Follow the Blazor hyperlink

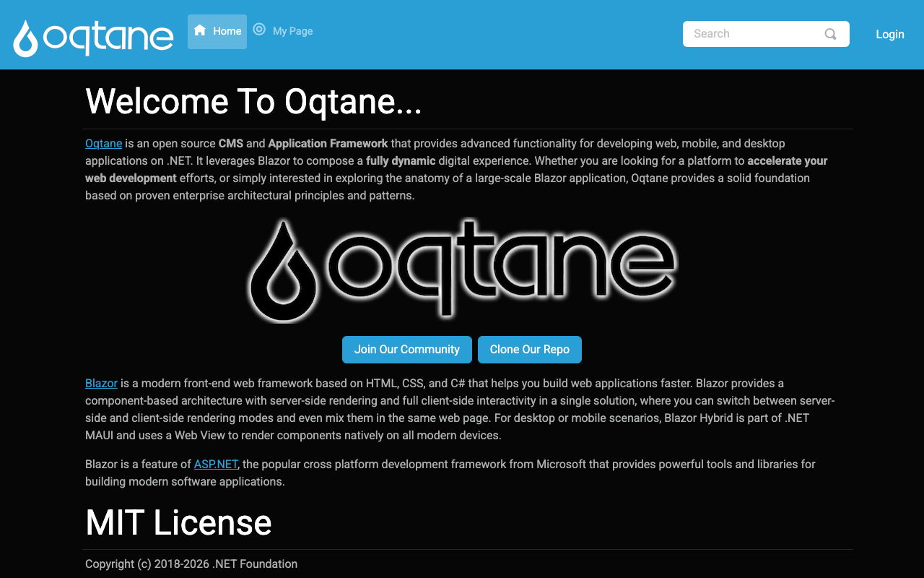[x=101, y=383]
